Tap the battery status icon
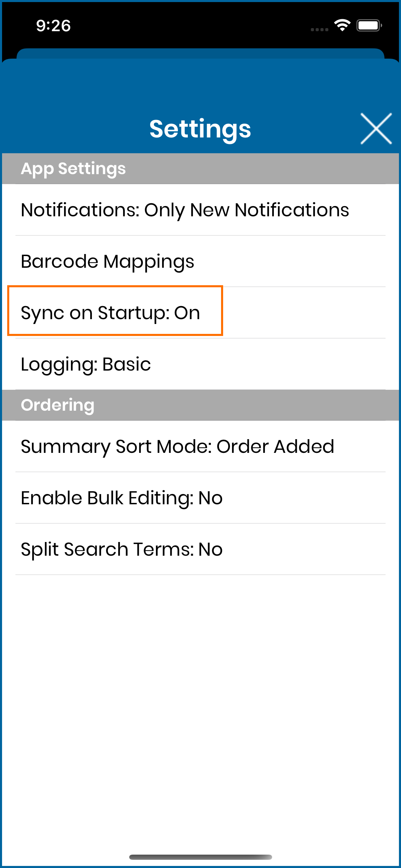 coord(369,25)
